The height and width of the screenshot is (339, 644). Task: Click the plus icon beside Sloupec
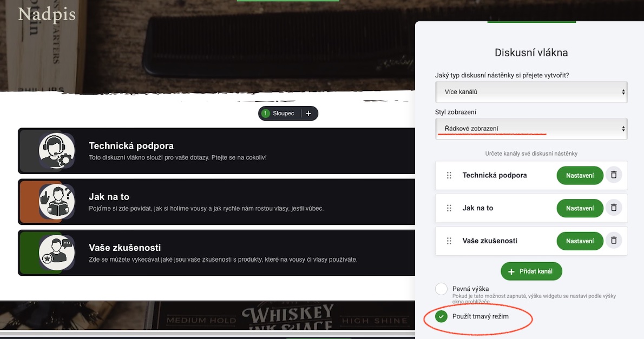[308, 114]
